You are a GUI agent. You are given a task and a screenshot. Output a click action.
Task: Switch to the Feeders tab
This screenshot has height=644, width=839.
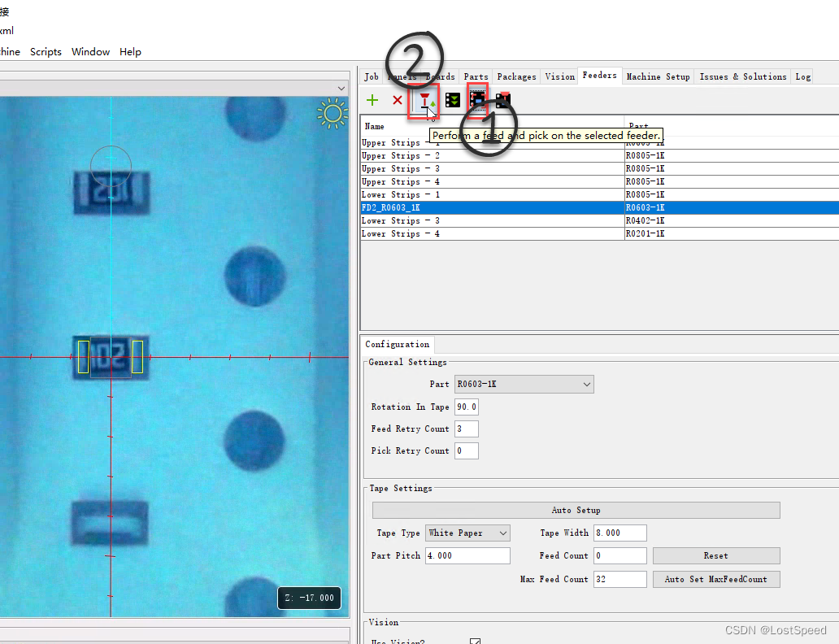599,76
